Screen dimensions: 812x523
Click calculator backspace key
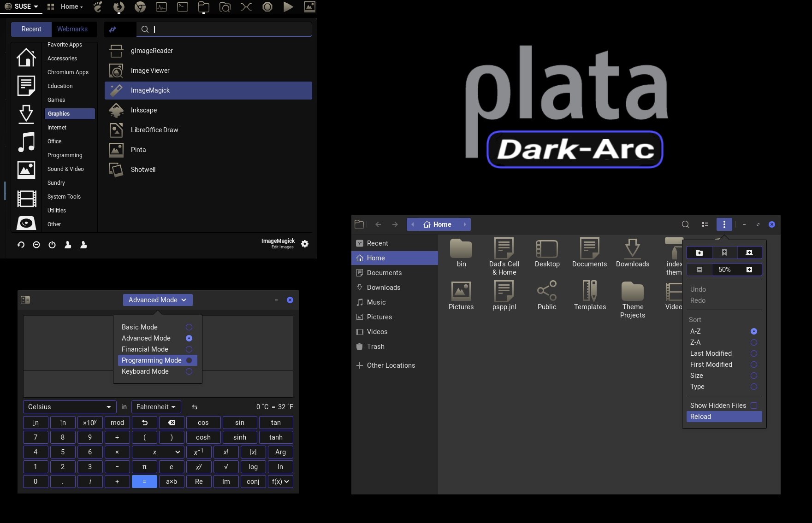[x=172, y=423]
